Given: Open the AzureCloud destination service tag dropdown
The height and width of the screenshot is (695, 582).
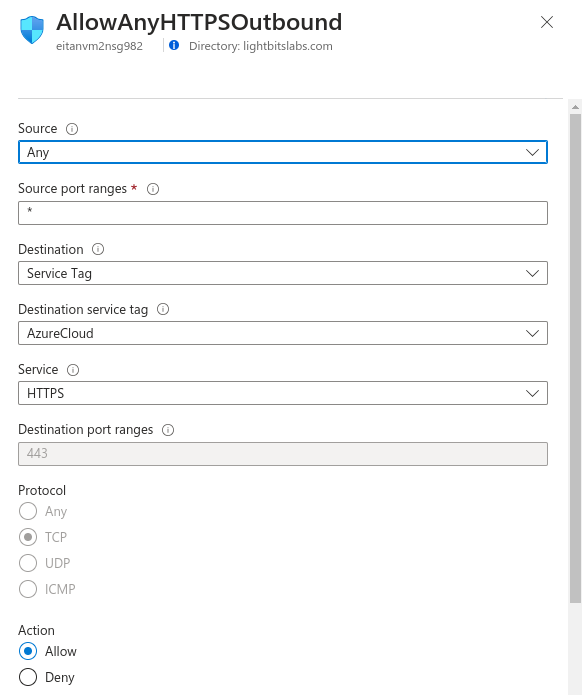Looking at the screenshot, I should (283, 333).
